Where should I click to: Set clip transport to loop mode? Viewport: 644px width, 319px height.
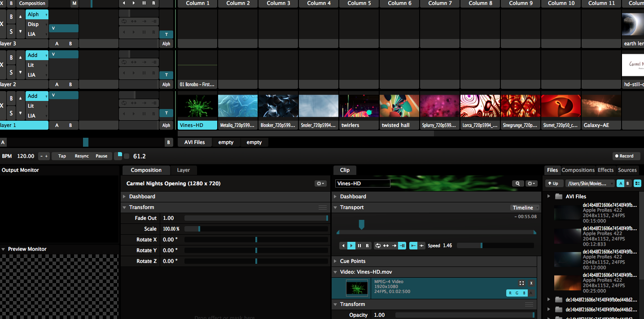pos(378,245)
